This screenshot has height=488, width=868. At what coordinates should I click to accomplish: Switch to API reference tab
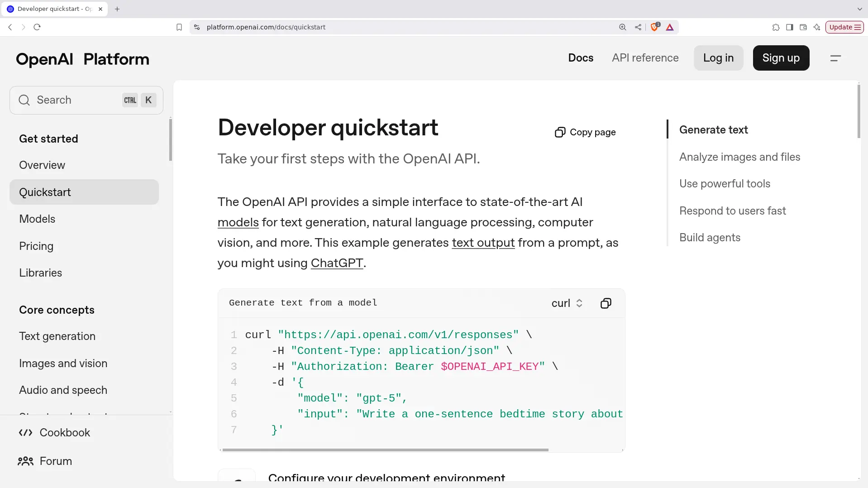coord(645,58)
